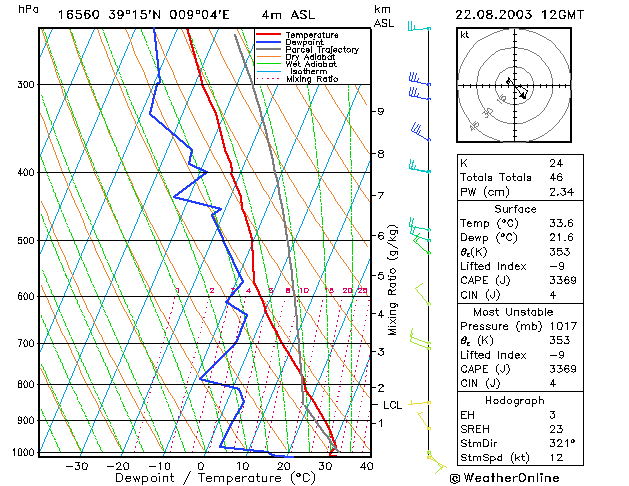Click the 40 temperature axis label

[x=366, y=466]
